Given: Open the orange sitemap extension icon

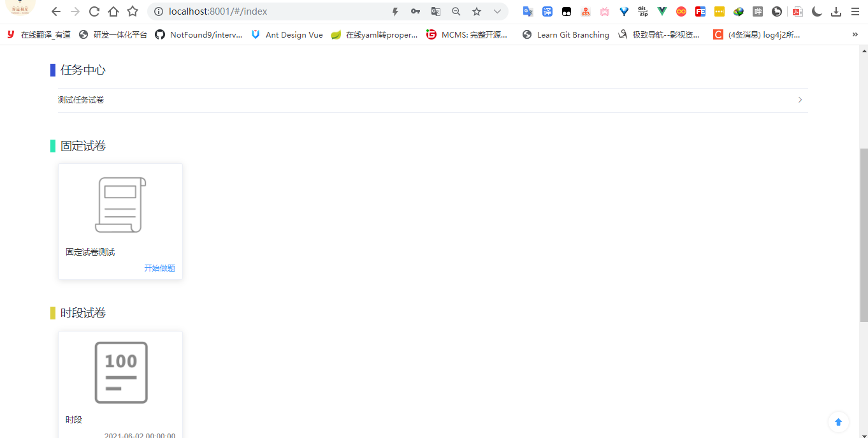Looking at the screenshot, I should 586,11.
